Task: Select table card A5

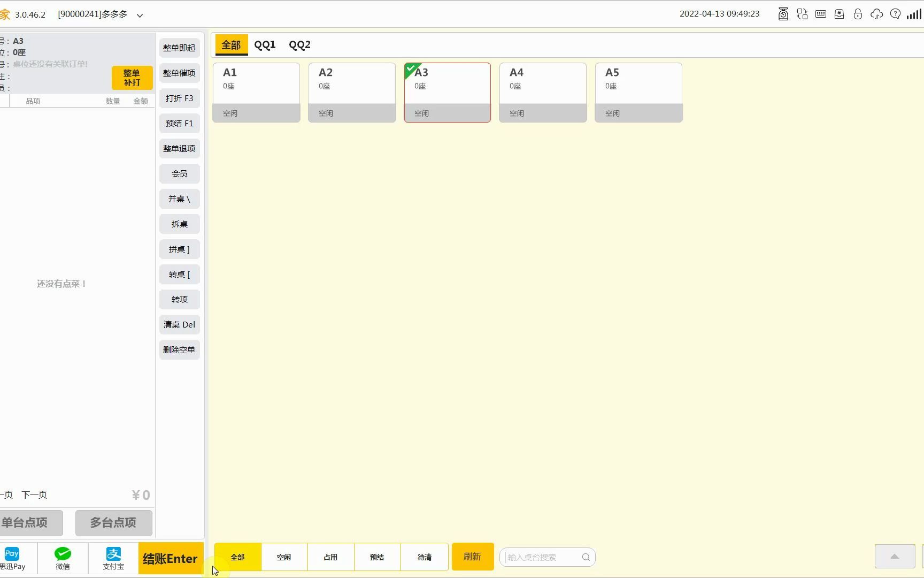Action: point(638,93)
